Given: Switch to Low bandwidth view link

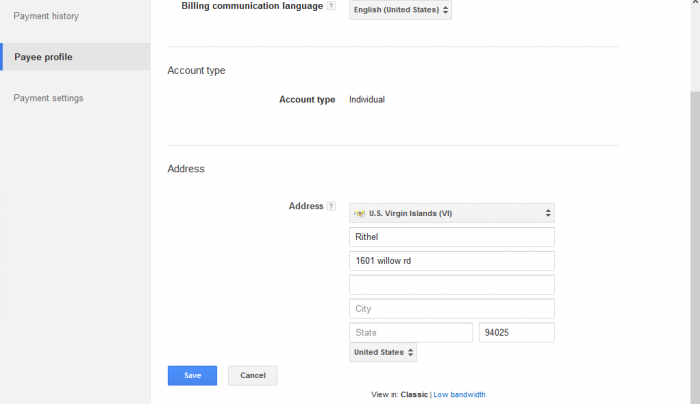Looking at the screenshot, I should [459, 395].
